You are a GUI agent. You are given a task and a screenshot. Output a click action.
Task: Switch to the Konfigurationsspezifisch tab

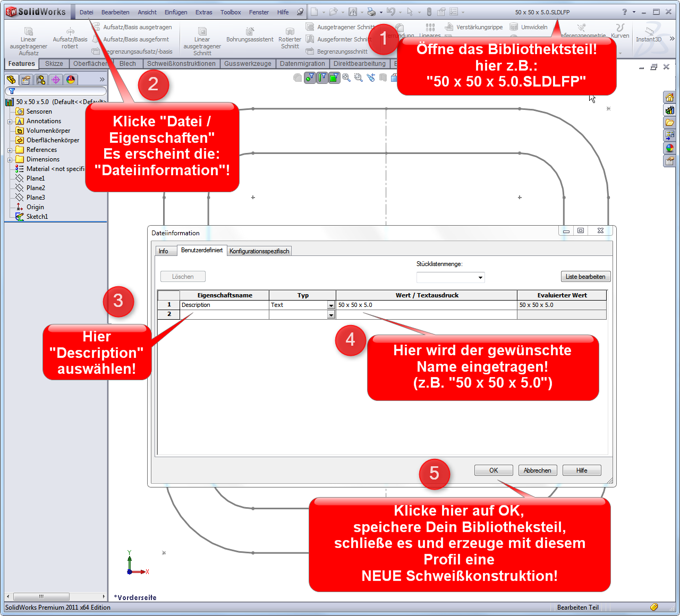point(259,251)
